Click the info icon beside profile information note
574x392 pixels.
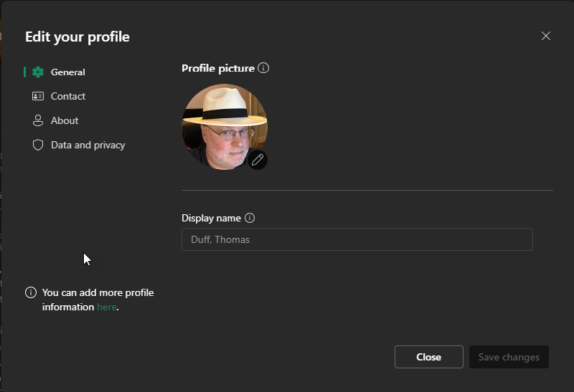31,292
